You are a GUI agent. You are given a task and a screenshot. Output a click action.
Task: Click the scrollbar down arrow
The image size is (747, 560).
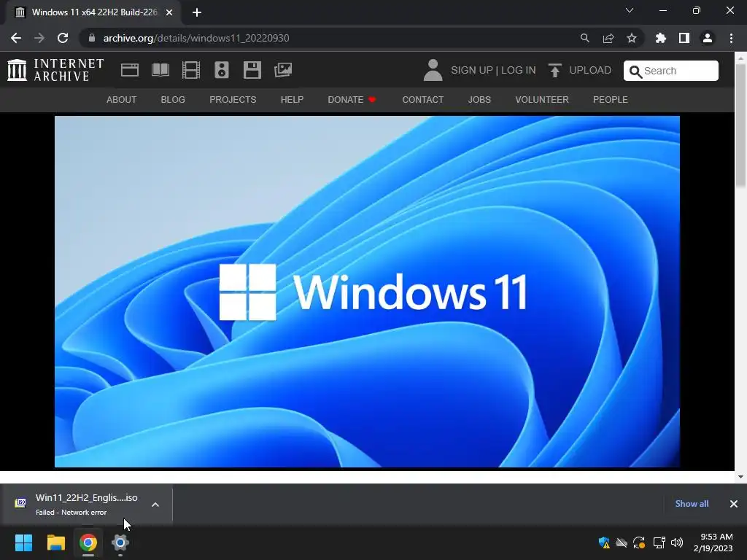(x=740, y=476)
